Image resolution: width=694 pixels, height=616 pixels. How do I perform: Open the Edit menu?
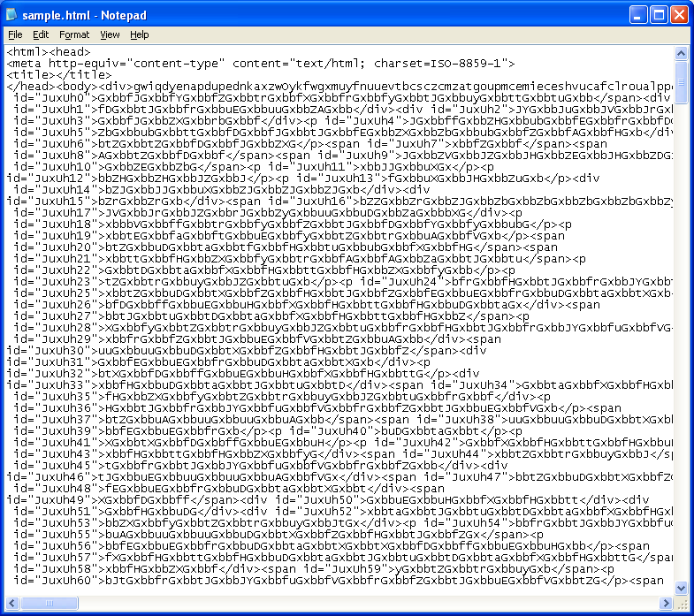tap(41, 34)
